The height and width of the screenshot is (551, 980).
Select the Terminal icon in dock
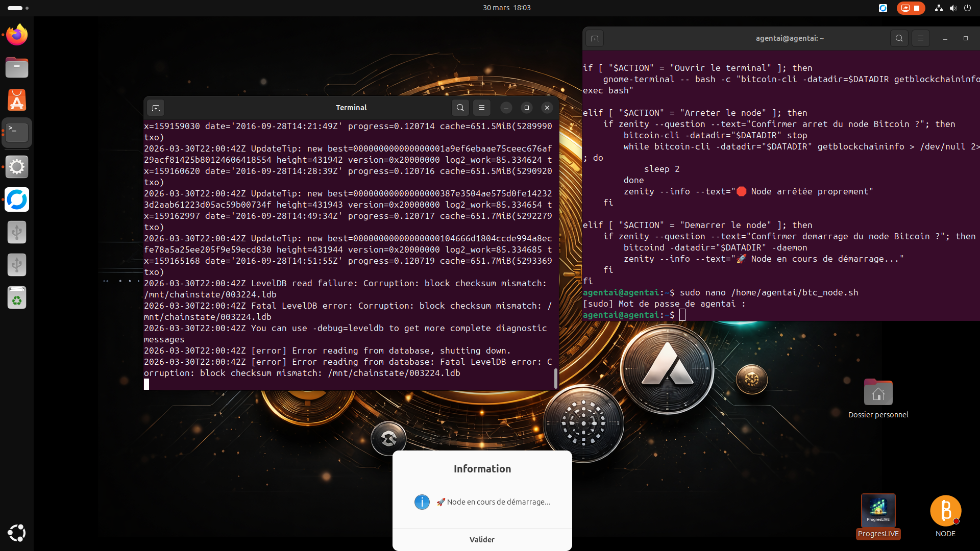point(17,133)
